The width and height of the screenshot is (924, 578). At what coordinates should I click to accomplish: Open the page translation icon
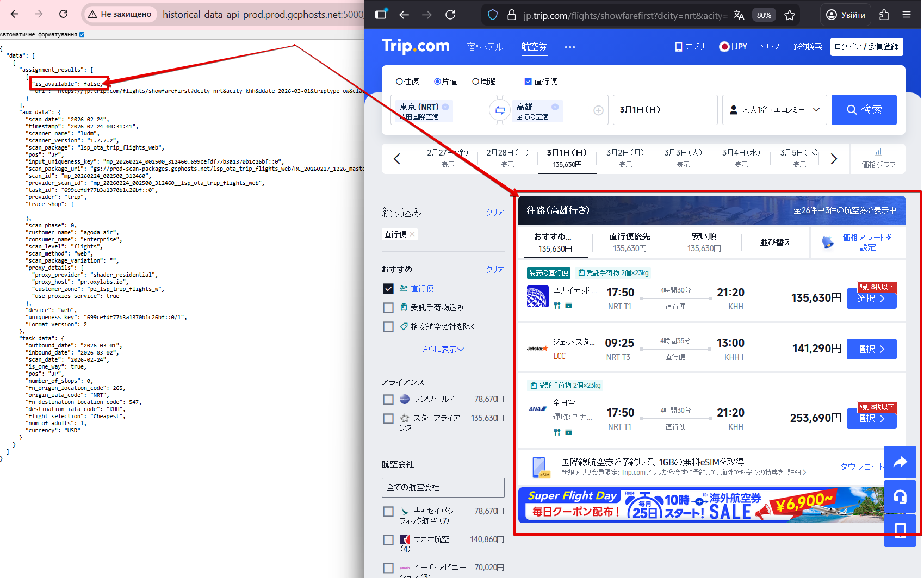click(x=739, y=15)
